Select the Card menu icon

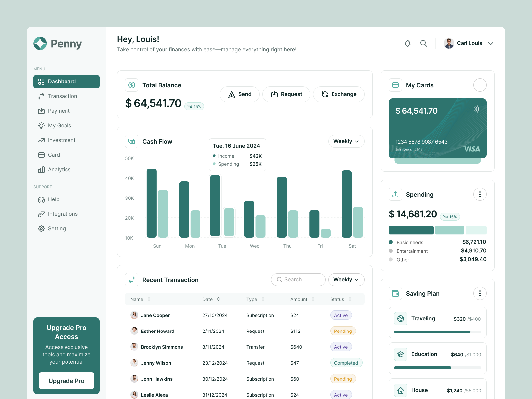[41, 155]
